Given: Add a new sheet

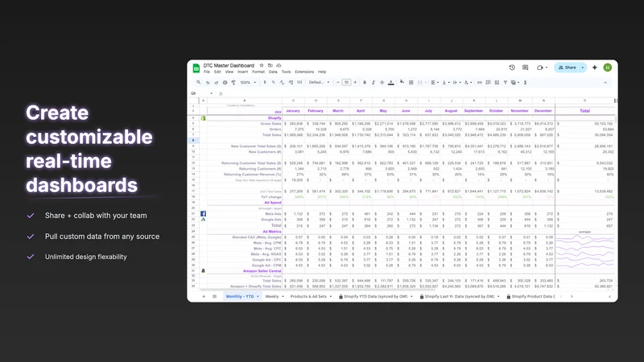Looking at the screenshot, I should coord(204,296).
